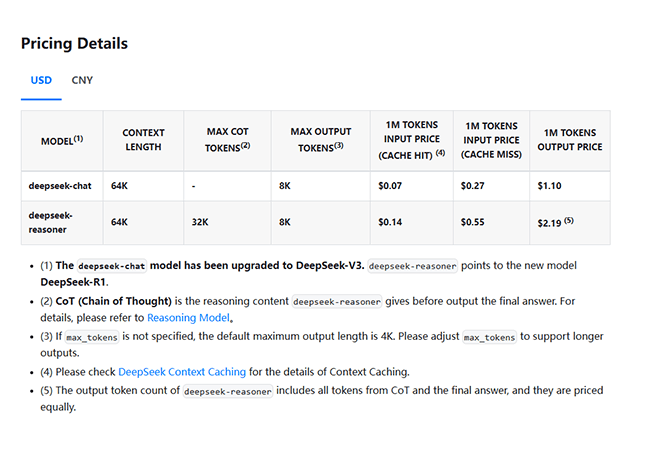Click the $0.07 cache hit price cell
Image resolution: width=650 pixels, height=450 pixels.
389,185
